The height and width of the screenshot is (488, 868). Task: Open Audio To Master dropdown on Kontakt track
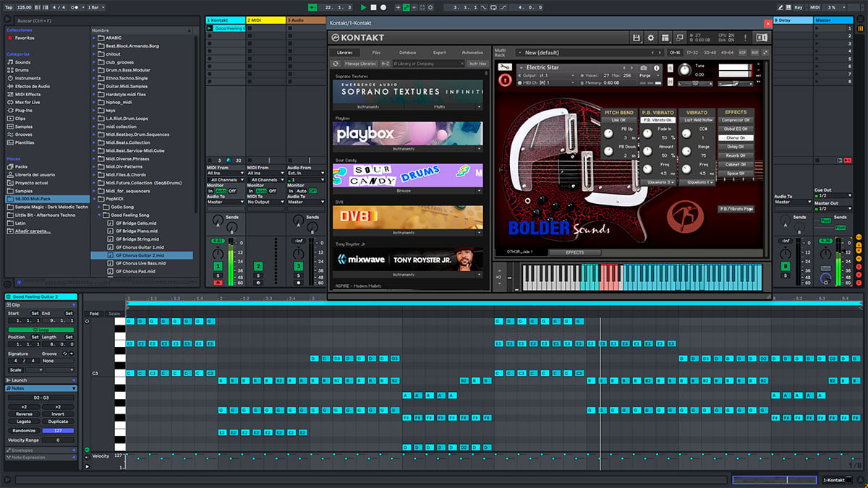tap(225, 202)
